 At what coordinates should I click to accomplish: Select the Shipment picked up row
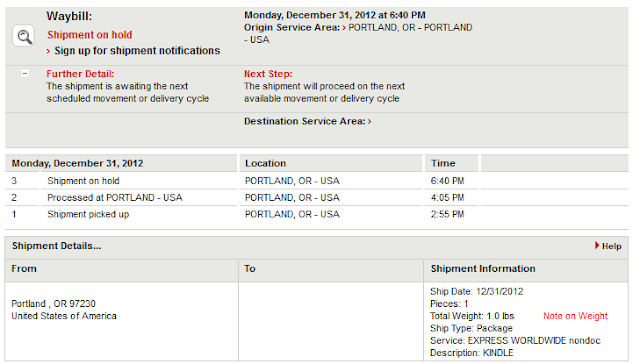(317, 214)
